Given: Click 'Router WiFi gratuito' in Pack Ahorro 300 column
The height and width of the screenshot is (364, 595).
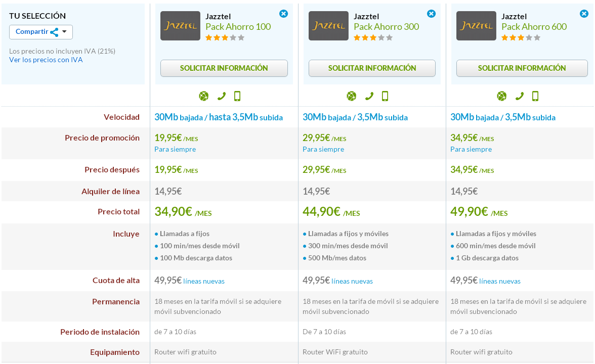Looking at the screenshot, I should (335, 352).
